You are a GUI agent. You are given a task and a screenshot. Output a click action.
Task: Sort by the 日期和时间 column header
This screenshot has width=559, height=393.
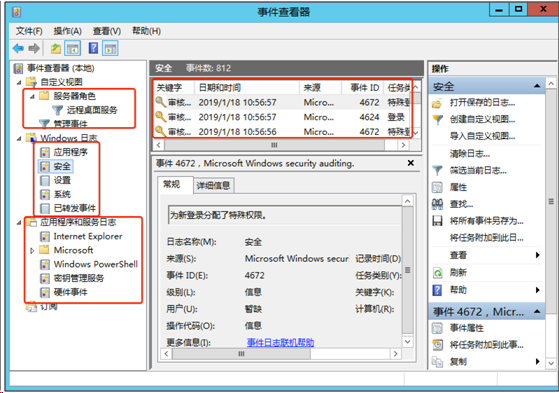click(247, 87)
